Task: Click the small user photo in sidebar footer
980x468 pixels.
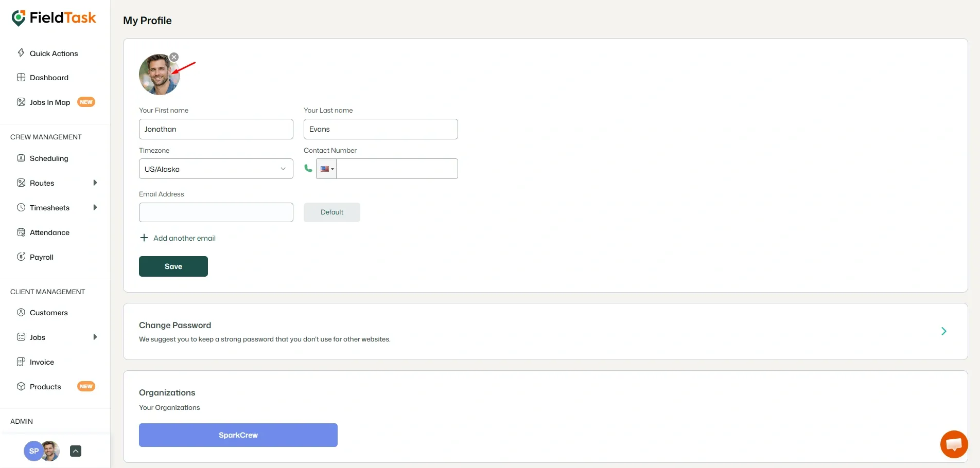Action: pos(50,451)
